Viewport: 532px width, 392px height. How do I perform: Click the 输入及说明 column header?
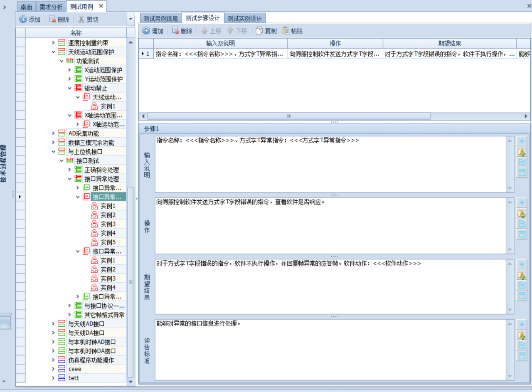point(220,44)
